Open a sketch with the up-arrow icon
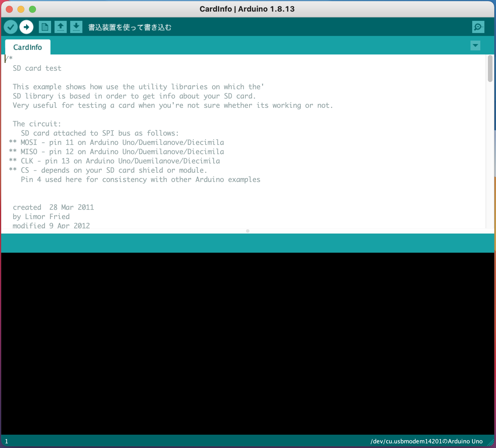The image size is (496, 448). pyautogui.click(x=61, y=27)
